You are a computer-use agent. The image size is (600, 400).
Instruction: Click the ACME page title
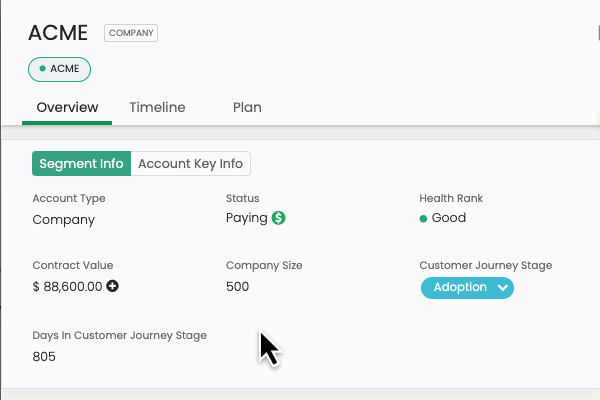(x=58, y=33)
